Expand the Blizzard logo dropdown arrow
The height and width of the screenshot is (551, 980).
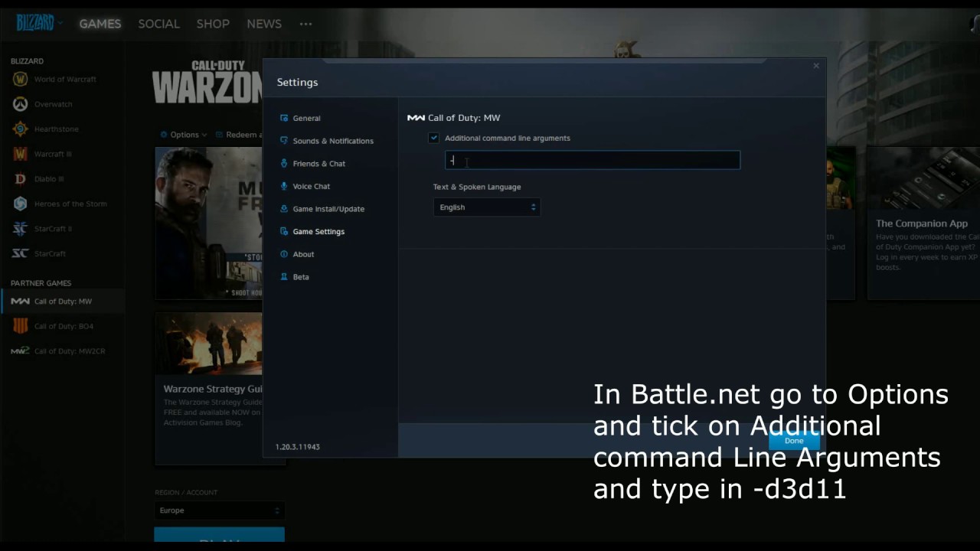(x=60, y=24)
